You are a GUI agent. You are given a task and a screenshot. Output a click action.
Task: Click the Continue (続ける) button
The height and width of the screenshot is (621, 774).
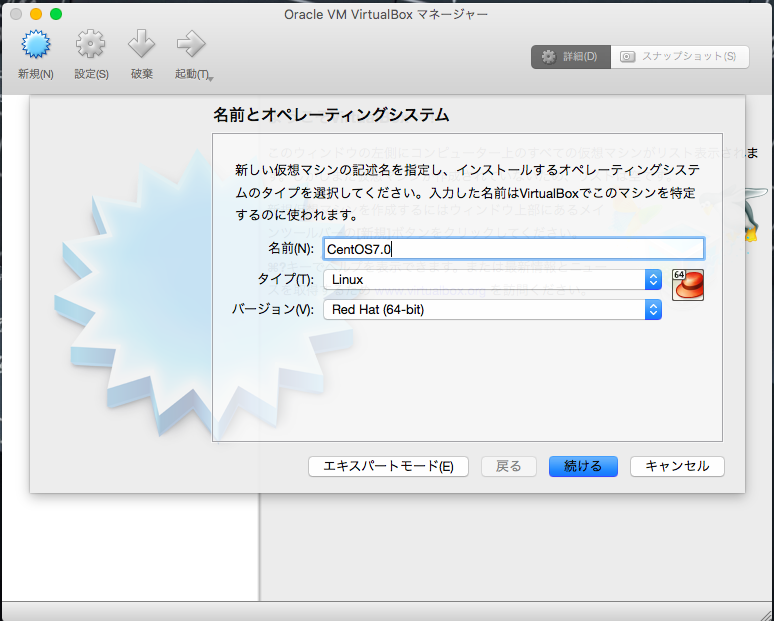point(583,466)
